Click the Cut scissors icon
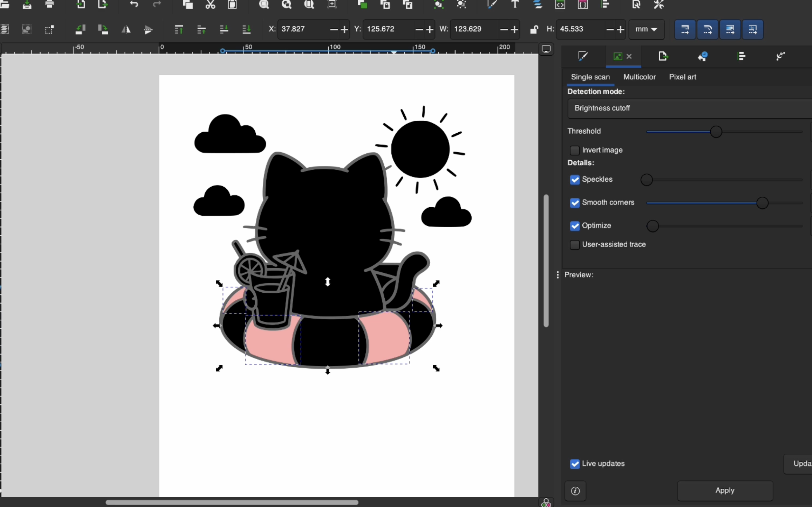The height and width of the screenshot is (507, 812). pyautogui.click(x=210, y=4)
